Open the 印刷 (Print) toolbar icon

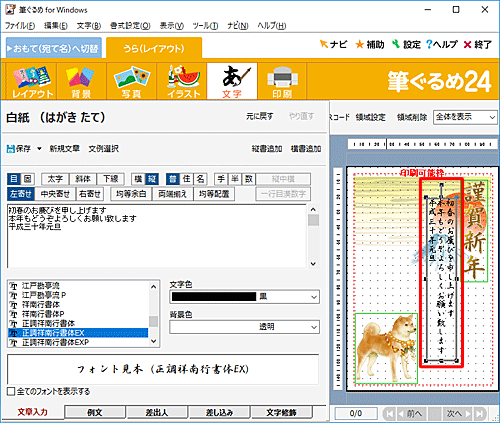(282, 82)
